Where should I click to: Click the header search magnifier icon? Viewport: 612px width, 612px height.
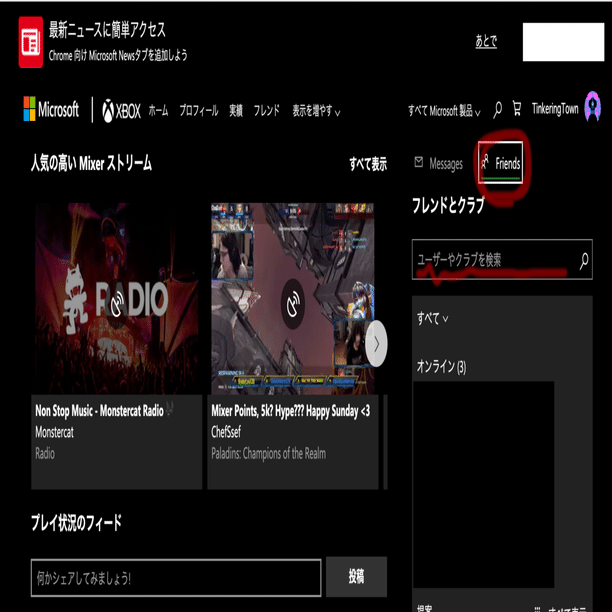tap(497, 110)
